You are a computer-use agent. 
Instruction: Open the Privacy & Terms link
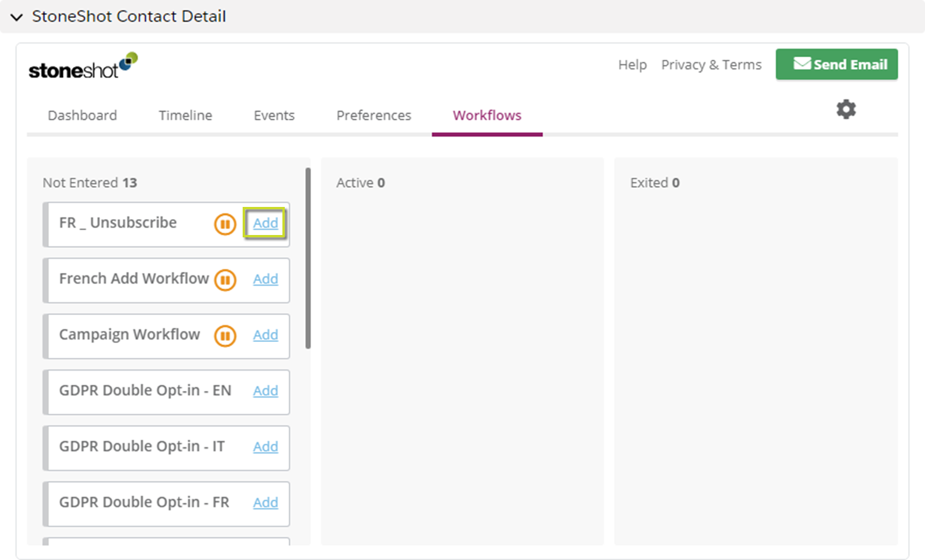click(x=711, y=64)
